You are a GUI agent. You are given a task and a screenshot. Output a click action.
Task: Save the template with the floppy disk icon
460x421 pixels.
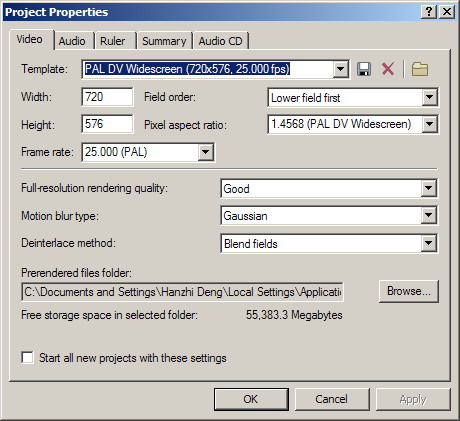(364, 69)
